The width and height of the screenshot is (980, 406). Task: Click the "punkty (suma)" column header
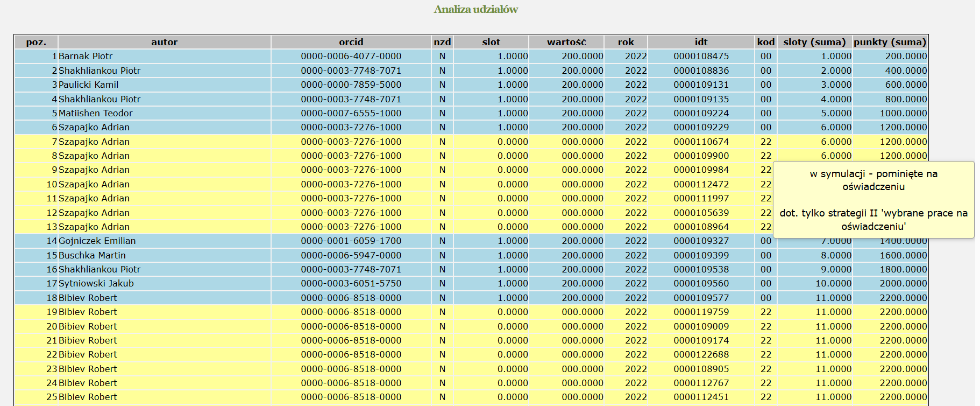click(890, 42)
